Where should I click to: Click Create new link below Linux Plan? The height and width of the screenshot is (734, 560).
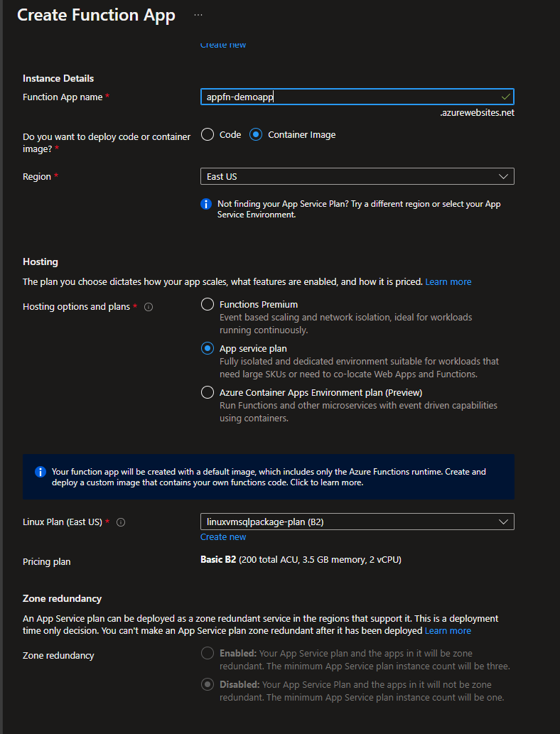(223, 537)
